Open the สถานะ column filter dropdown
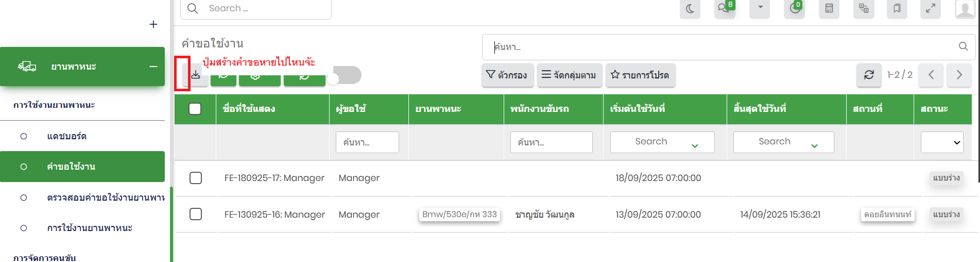The width and height of the screenshot is (980, 262). 942,142
